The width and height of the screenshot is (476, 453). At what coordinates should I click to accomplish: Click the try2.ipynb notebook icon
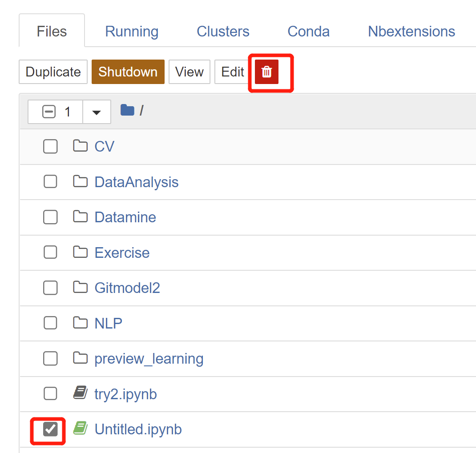(80, 393)
